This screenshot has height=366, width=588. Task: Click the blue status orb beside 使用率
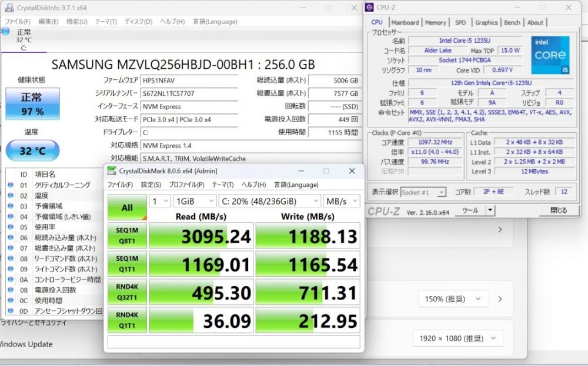(11, 227)
